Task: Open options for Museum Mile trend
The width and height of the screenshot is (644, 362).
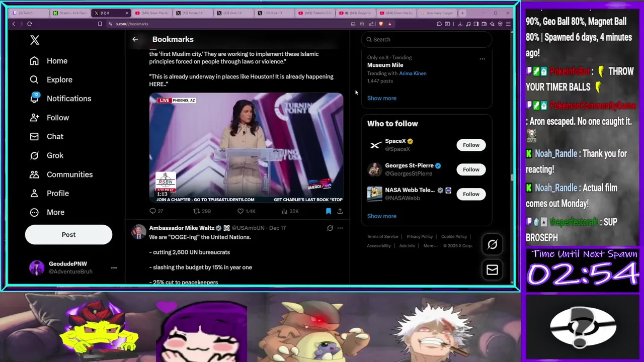Action: pyautogui.click(x=482, y=59)
